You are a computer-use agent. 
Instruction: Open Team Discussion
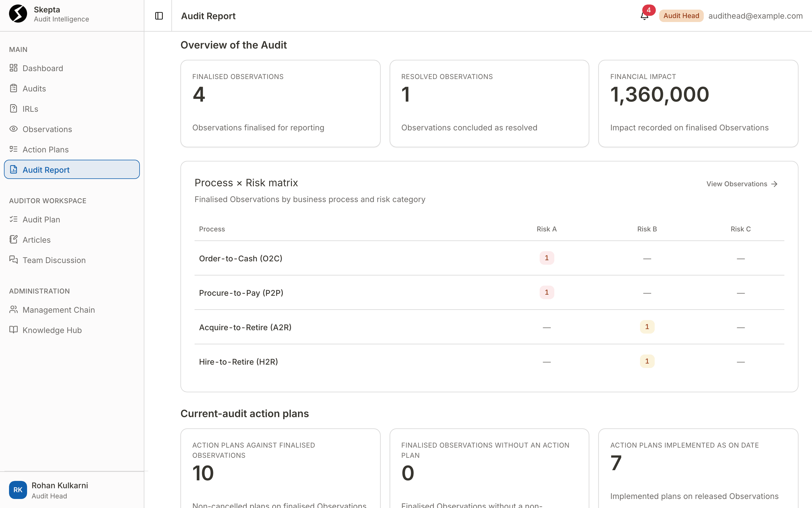72,260
